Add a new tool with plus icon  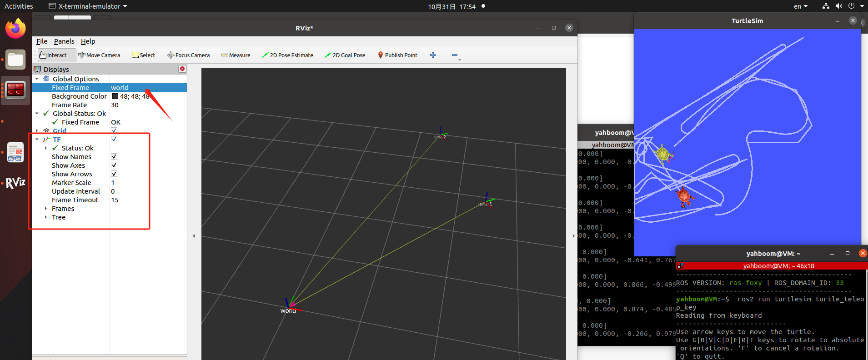pyautogui.click(x=433, y=55)
